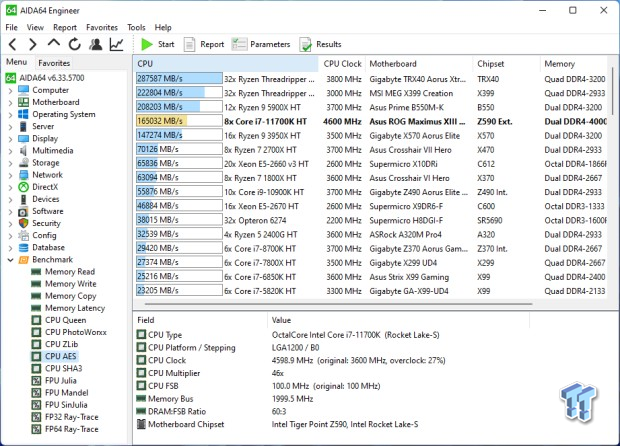620x446 pixels.
Task: Open the View menu
Action: 35,27
